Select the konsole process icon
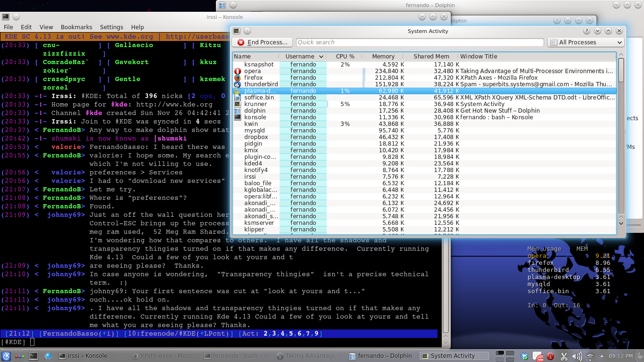 [x=238, y=117]
